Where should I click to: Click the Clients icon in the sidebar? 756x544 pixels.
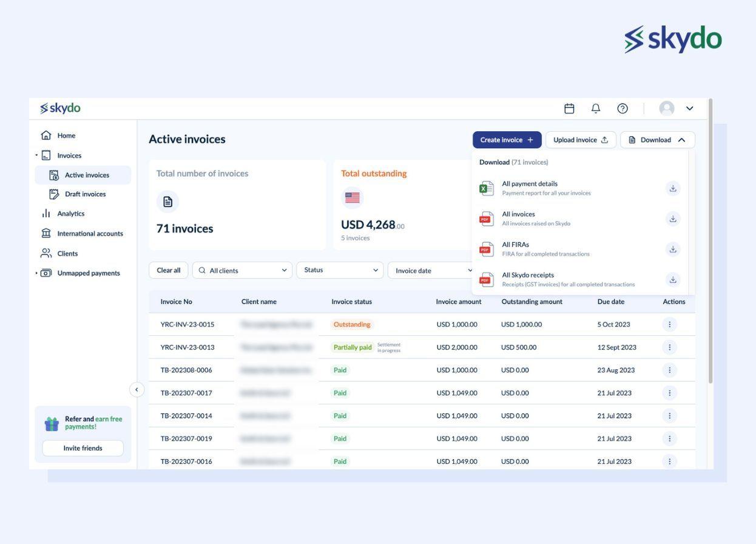[46, 253]
